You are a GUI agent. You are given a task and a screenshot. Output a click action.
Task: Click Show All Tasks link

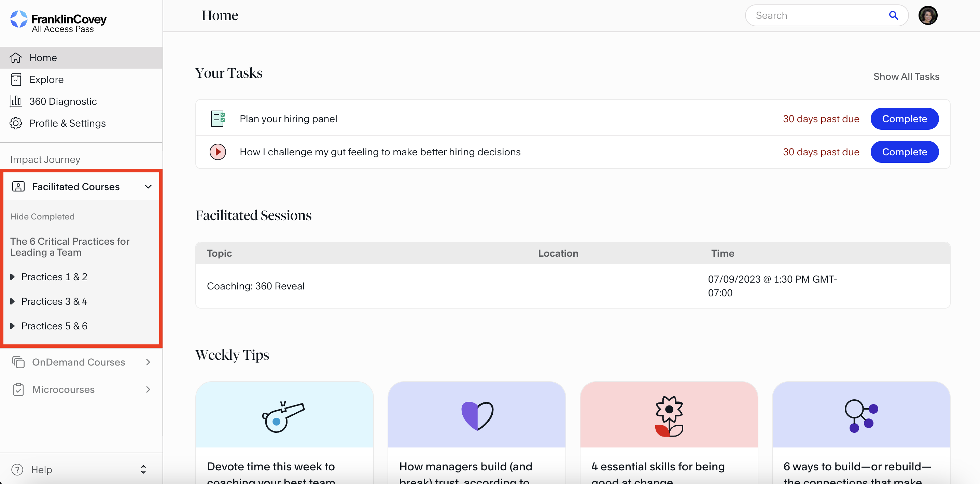click(906, 76)
